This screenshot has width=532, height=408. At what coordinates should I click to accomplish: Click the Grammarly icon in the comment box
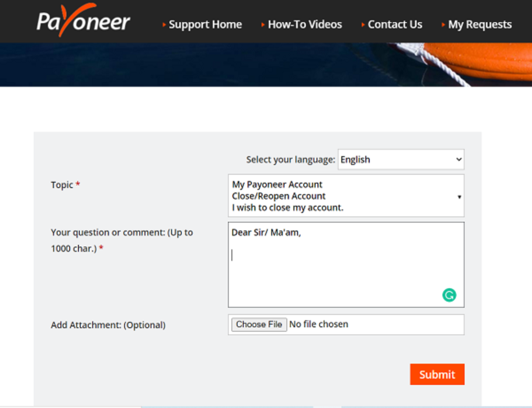(x=449, y=295)
